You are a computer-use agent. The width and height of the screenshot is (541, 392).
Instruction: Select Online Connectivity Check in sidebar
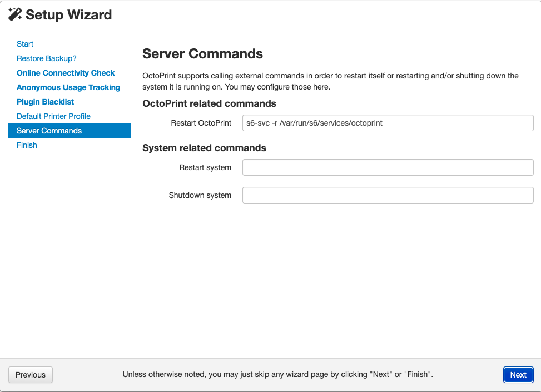pyautogui.click(x=66, y=73)
